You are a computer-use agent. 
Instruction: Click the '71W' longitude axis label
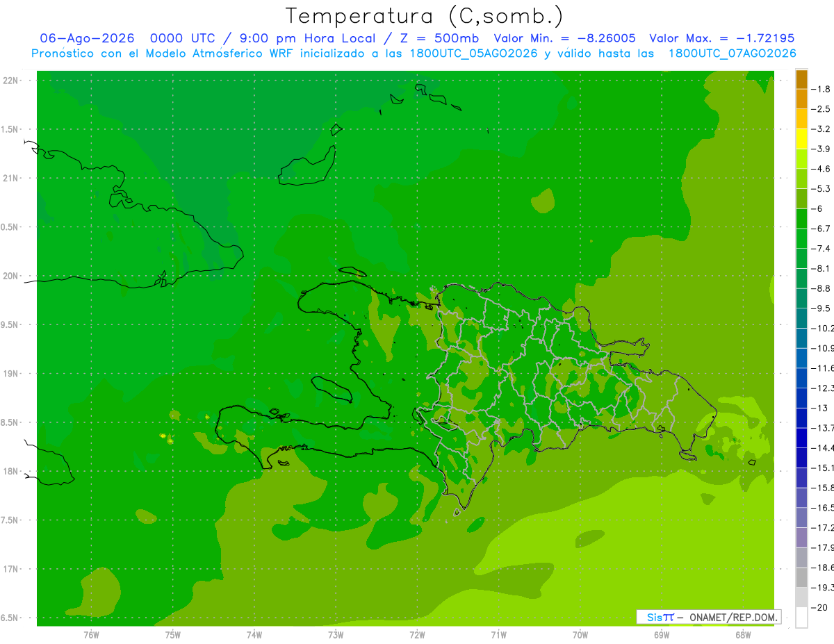coord(498,635)
